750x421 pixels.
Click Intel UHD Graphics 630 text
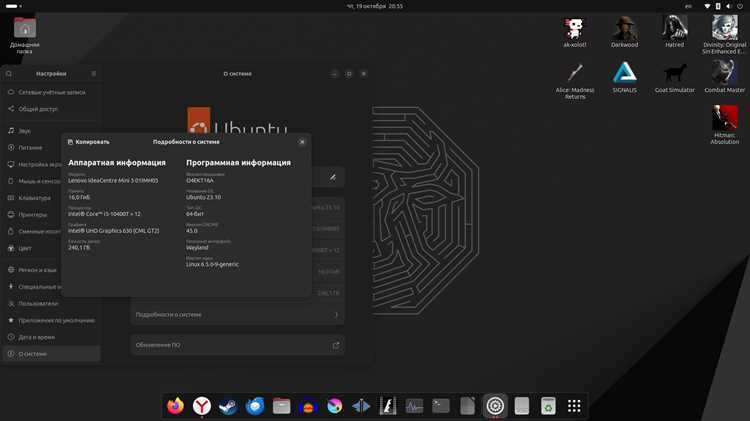coord(113,231)
